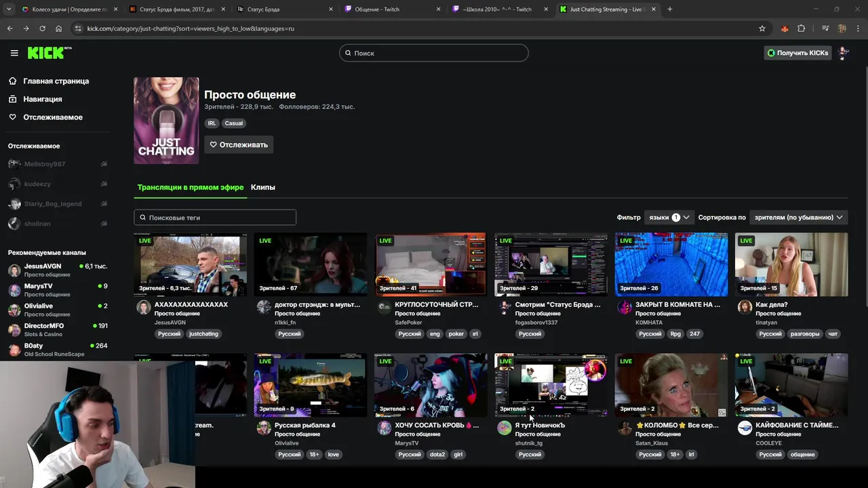Open Отслеживаемое heart item in sidebar
868x488 pixels.
click(x=45, y=117)
